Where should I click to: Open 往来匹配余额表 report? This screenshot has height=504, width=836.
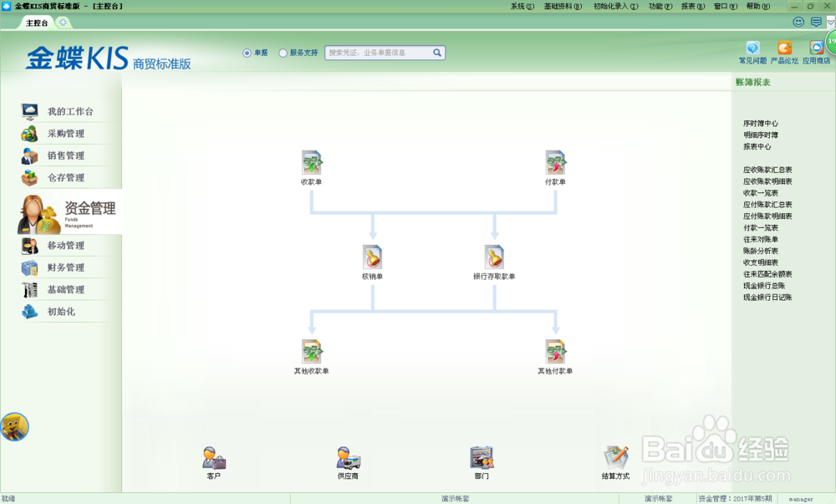[x=767, y=274]
